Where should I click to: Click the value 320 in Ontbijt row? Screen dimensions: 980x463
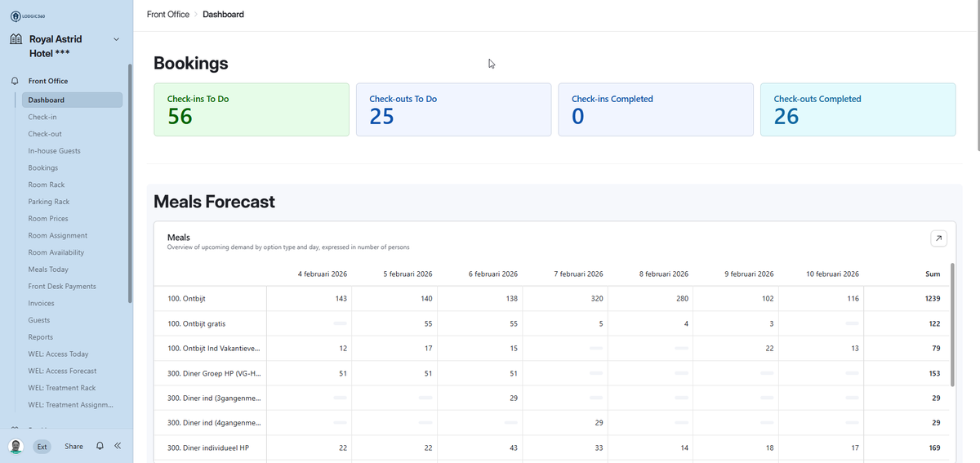point(596,299)
